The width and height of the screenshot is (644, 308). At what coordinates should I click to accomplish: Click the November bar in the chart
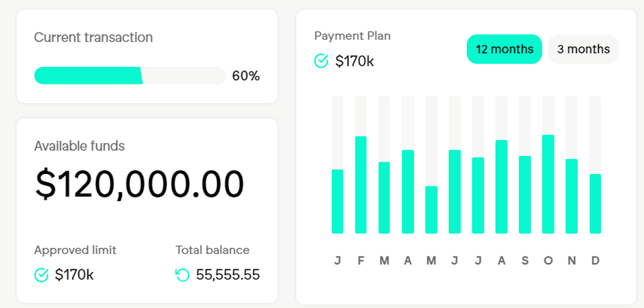click(572, 196)
